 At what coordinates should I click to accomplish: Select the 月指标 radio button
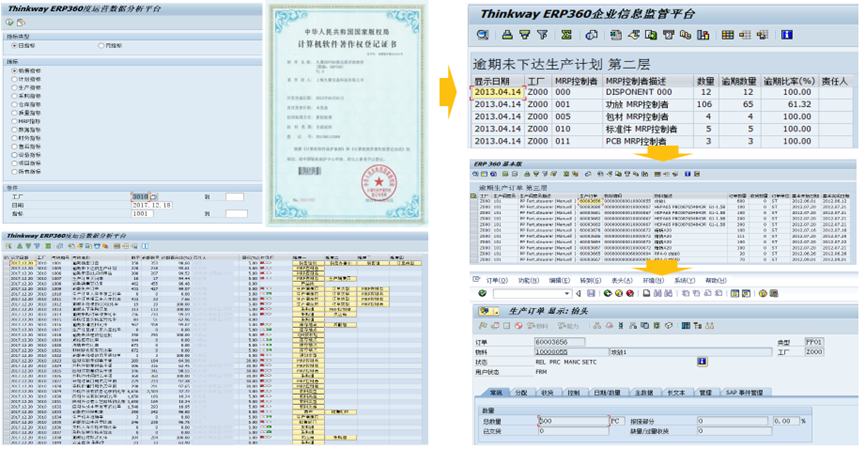(x=101, y=46)
